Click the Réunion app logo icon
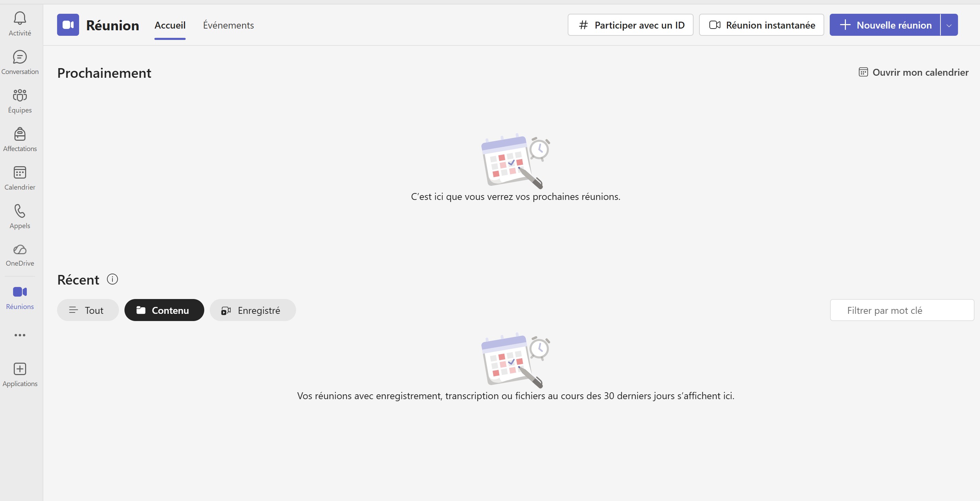This screenshot has width=980, height=501. 68,25
